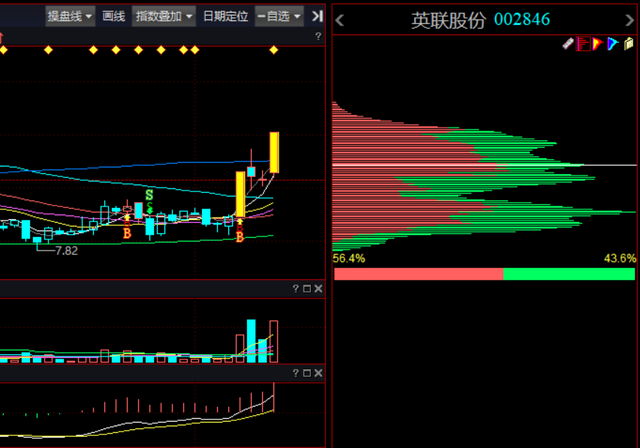Click the 日期定位 button
This screenshot has height=448, width=640.
[225, 16]
